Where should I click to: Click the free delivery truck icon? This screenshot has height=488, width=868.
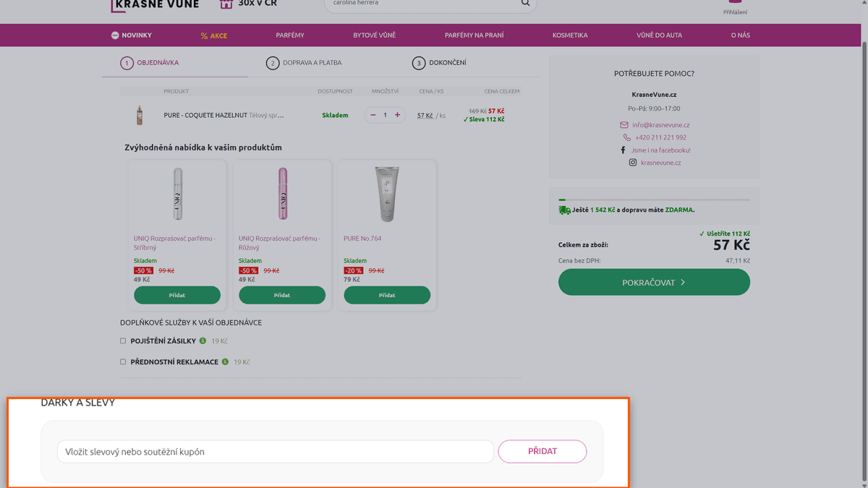coord(564,210)
